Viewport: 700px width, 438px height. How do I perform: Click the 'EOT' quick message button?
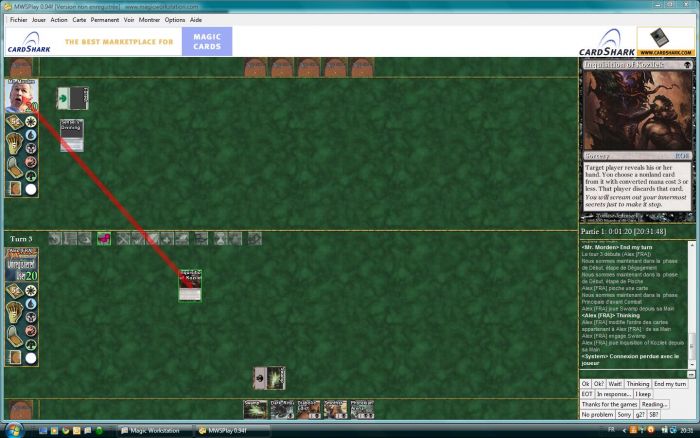[x=587, y=394]
